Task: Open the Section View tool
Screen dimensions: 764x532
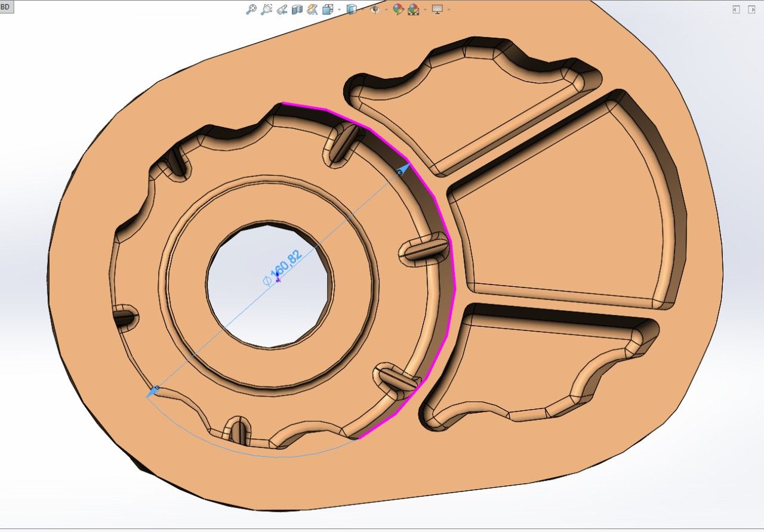Action: click(297, 10)
